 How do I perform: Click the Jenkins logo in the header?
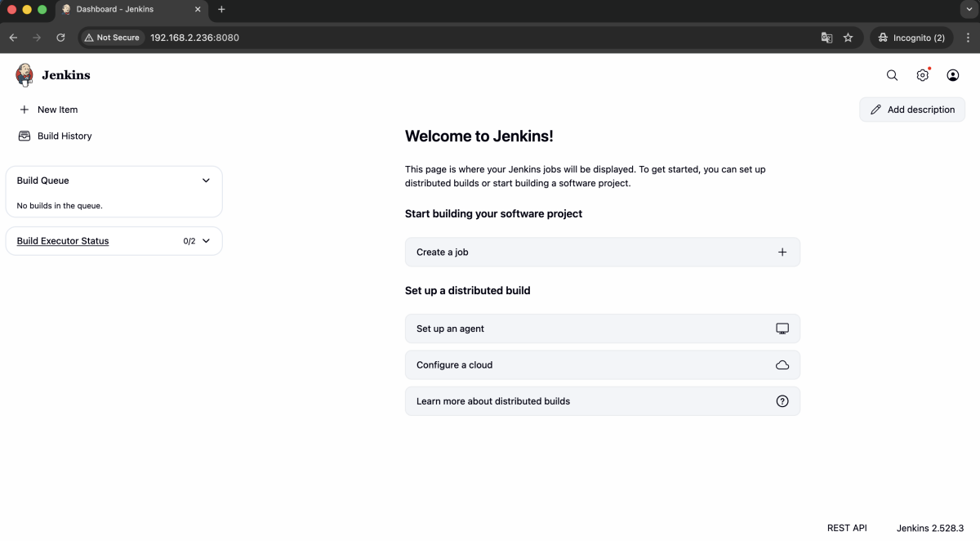[25, 75]
